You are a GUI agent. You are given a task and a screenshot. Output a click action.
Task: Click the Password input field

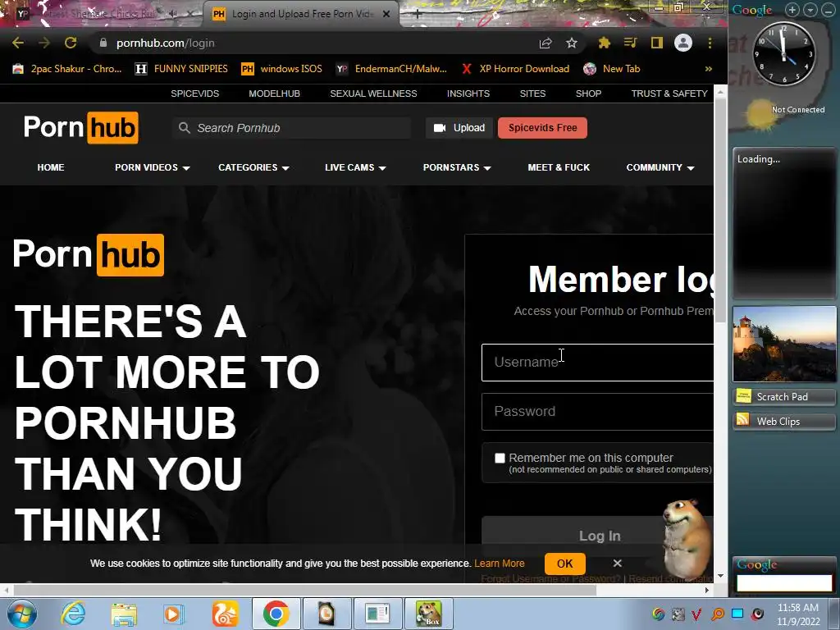tap(597, 412)
